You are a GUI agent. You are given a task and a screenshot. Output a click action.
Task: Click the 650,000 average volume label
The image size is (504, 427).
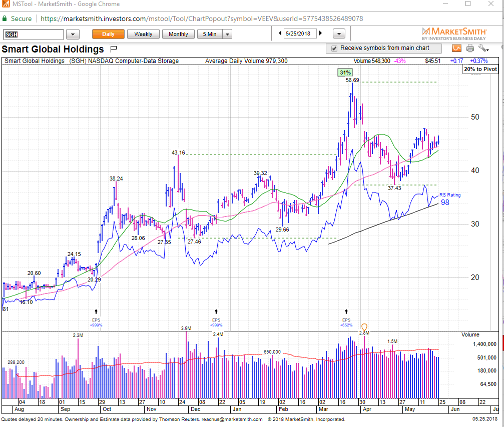[272, 352]
